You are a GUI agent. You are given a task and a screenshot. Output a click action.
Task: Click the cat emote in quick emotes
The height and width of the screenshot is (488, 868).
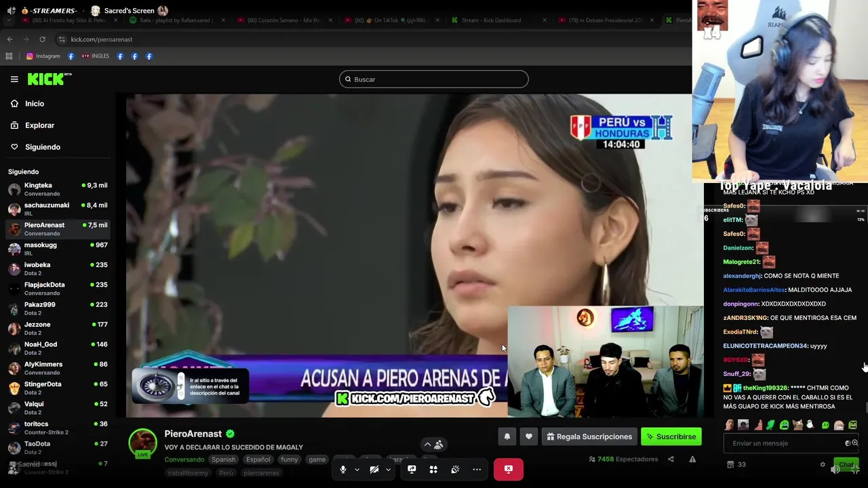tap(798, 425)
